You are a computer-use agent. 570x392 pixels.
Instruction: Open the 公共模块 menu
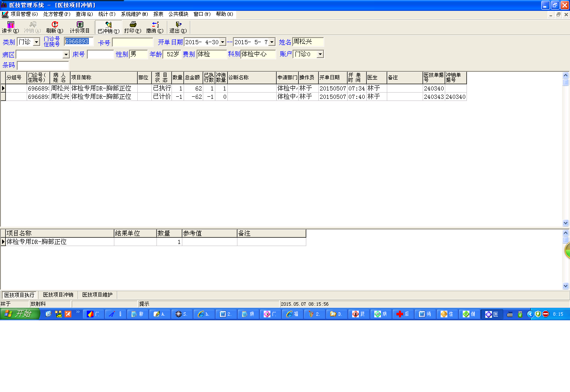(x=179, y=14)
